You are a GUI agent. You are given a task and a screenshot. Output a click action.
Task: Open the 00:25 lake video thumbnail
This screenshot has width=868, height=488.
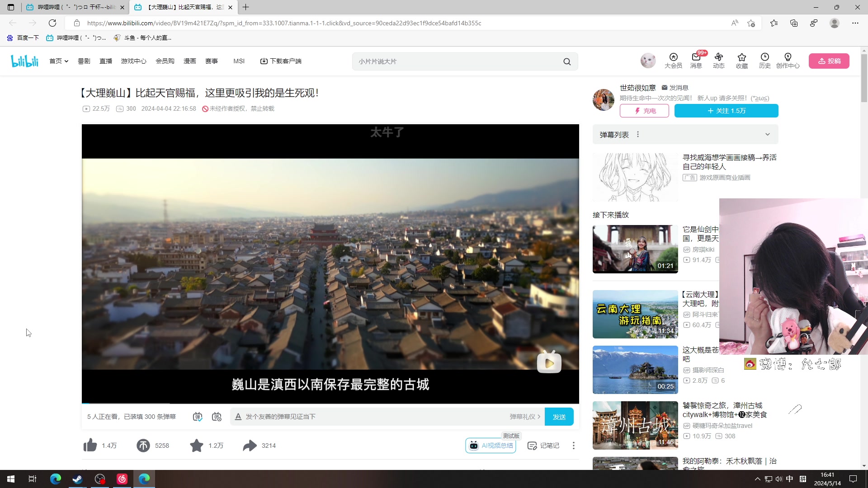635,370
